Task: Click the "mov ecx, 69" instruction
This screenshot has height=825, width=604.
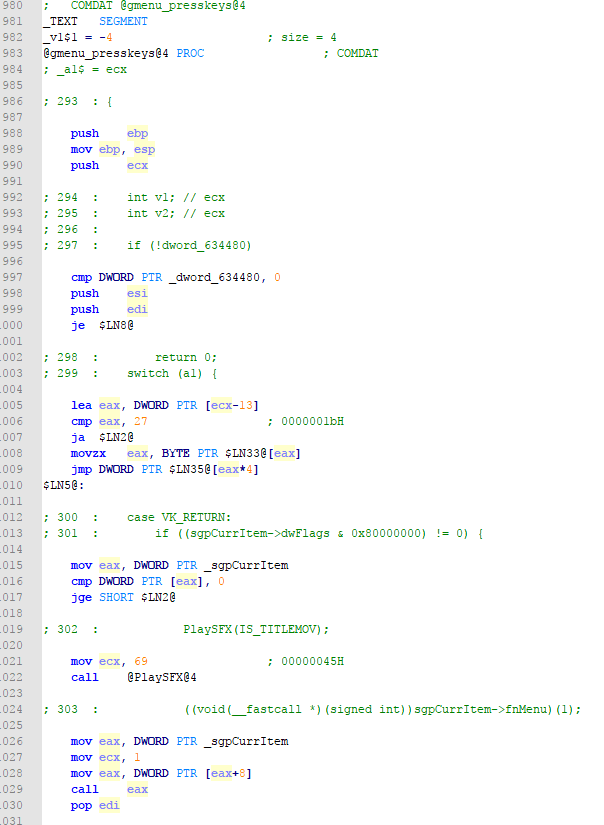Action: click(x=109, y=661)
